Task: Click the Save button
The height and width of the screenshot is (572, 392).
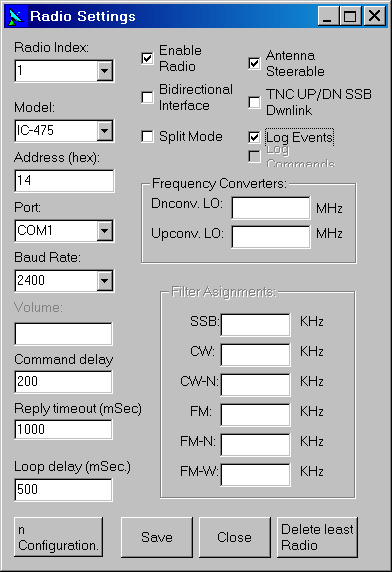Action: [157, 537]
